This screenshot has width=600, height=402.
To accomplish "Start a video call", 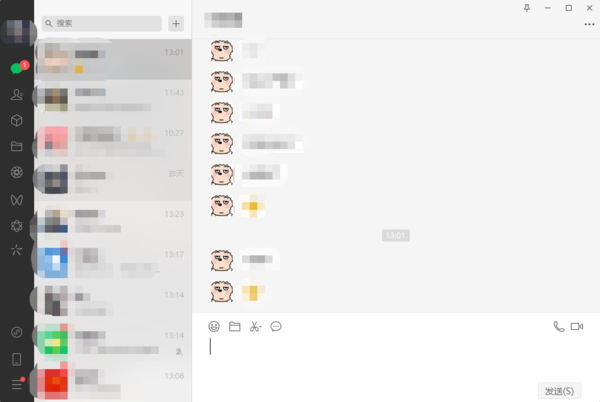I will tap(577, 326).
